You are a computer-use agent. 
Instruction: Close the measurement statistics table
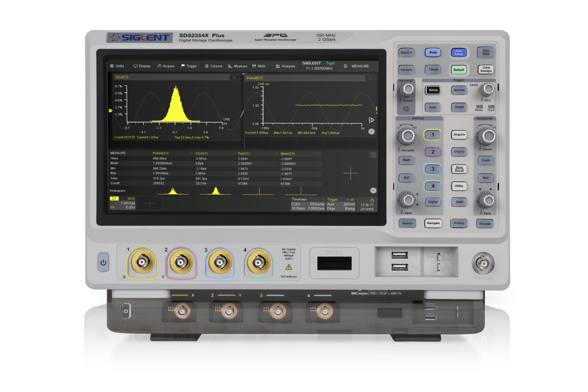[x=373, y=155]
